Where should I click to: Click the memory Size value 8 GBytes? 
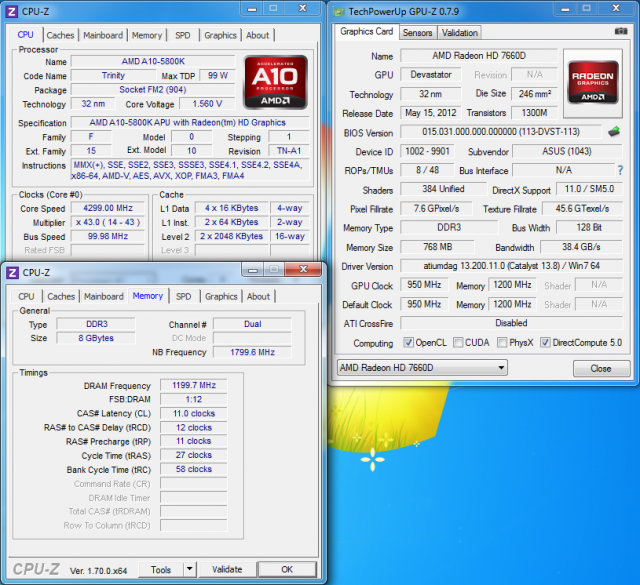tap(96, 338)
